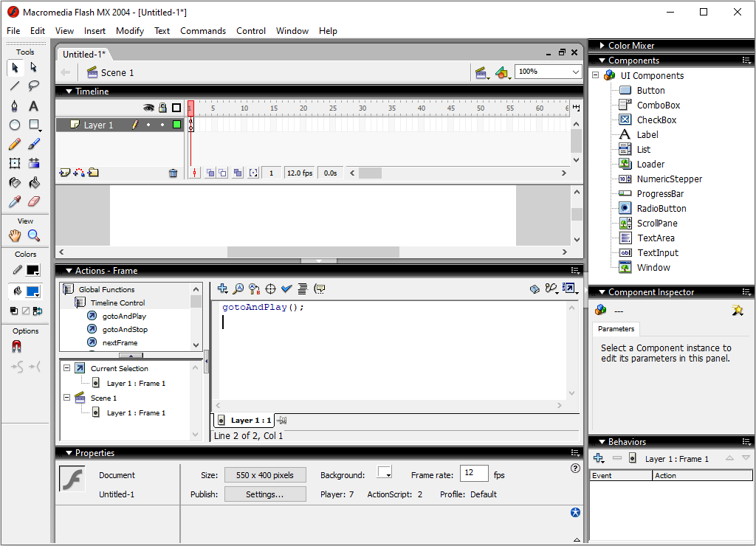Viewport: 756px width, 546px height.
Task: Pin the script next to Layer 1 : 1
Action: (x=282, y=421)
